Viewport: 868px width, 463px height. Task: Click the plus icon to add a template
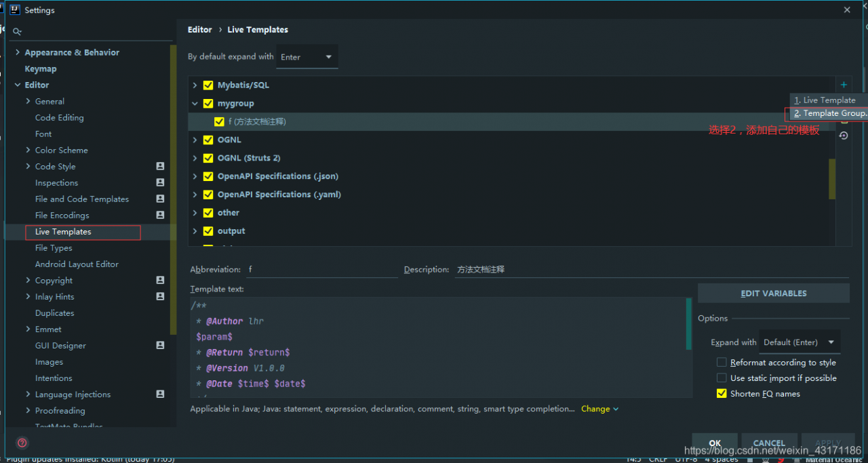click(x=844, y=85)
